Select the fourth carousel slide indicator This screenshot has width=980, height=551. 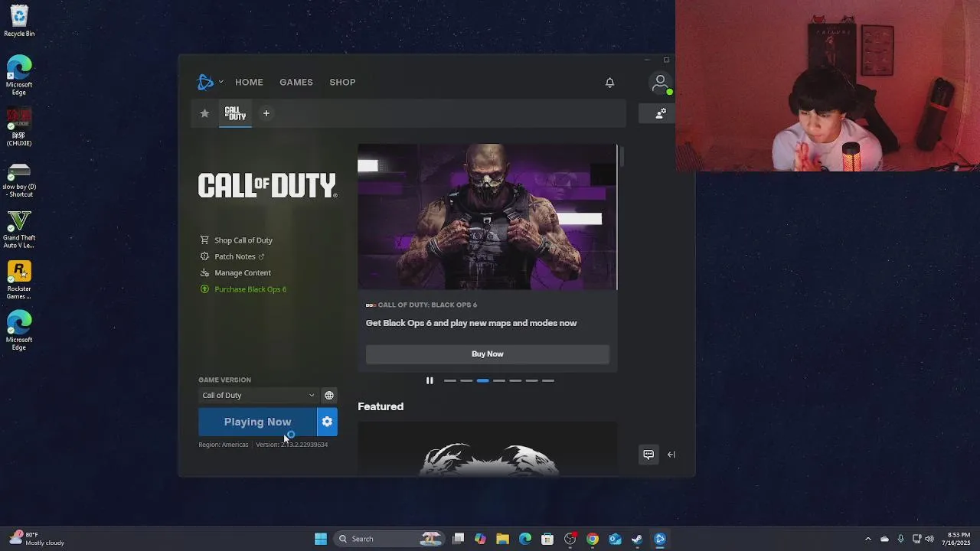pyautogui.click(x=499, y=380)
